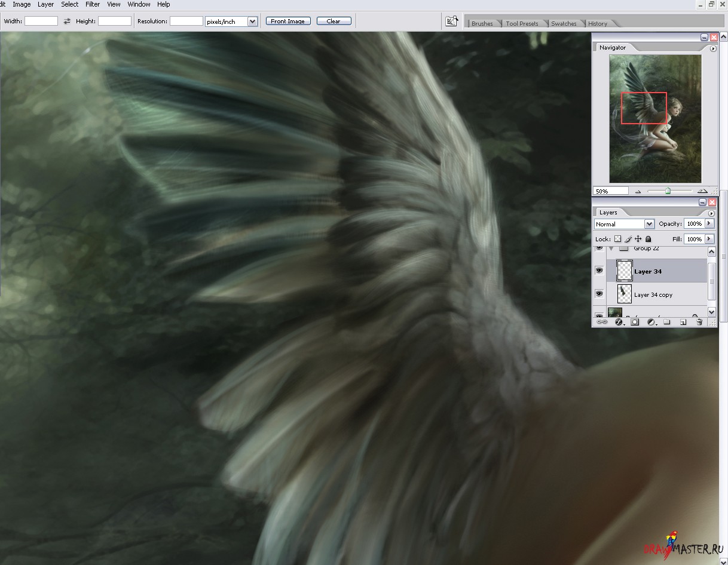
Task: Click the Navigator preview image
Action: click(x=655, y=119)
